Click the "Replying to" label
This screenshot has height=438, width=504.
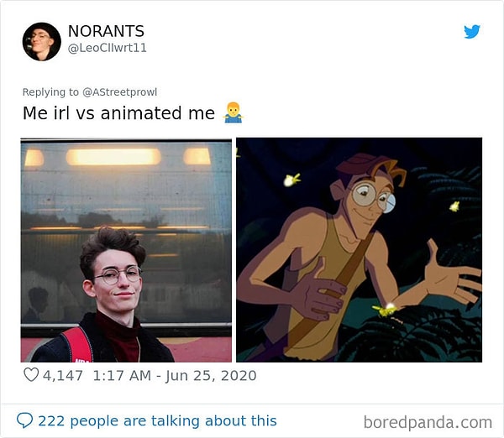(50, 92)
